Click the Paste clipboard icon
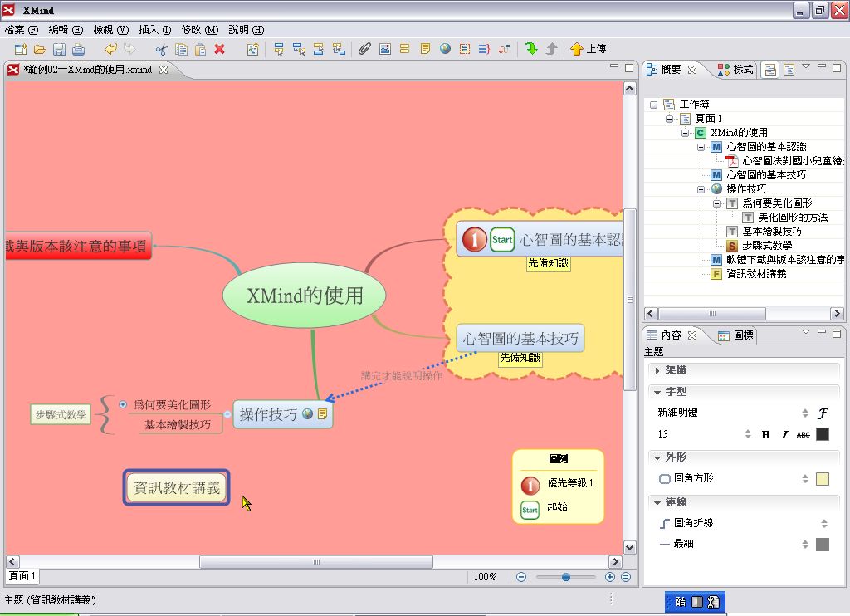The width and height of the screenshot is (850, 616). [x=200, y=49]
